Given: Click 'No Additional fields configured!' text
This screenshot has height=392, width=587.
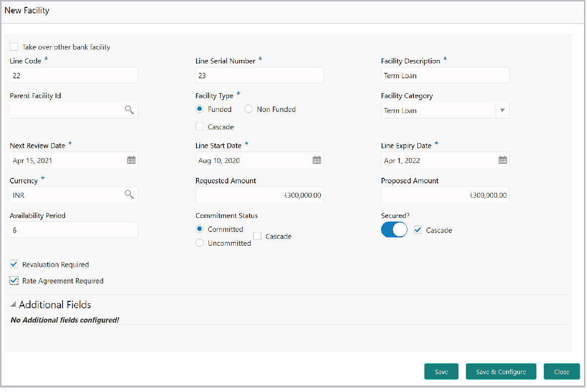Looking at the screenshot, I should coord(65,320).
